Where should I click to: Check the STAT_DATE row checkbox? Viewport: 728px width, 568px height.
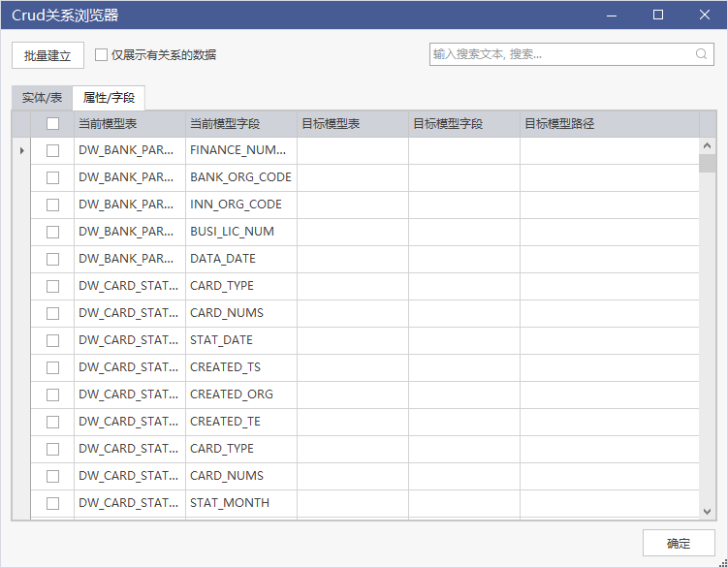(53, 340)
